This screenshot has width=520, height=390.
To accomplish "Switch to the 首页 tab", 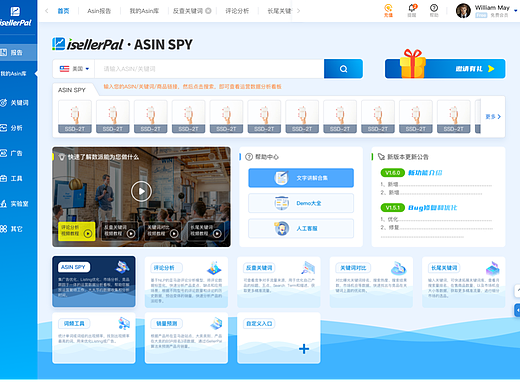I will (x=63, y=11).
